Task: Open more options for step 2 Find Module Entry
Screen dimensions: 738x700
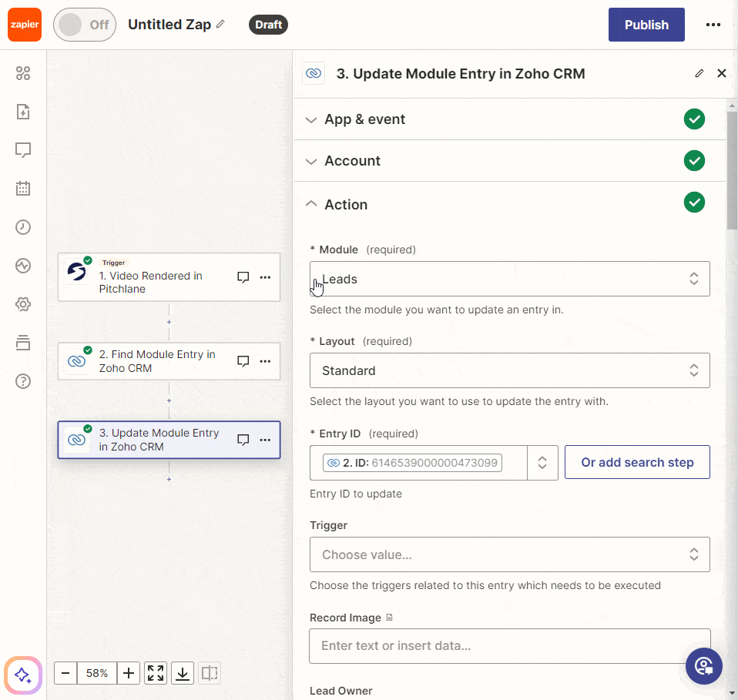Action: tap(265, 361)
